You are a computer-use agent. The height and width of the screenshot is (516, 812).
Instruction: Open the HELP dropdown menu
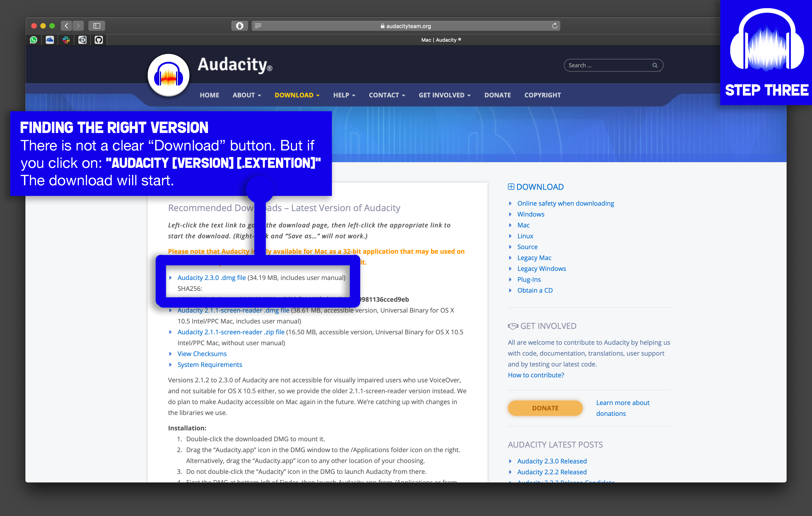342,95
